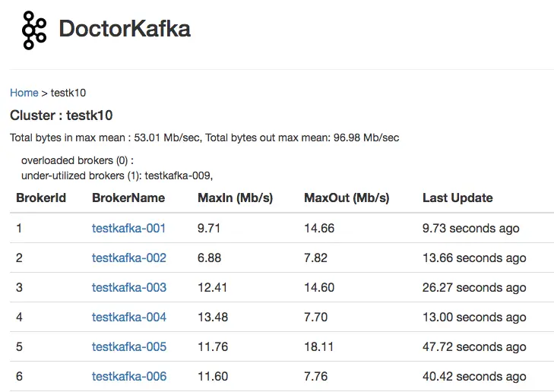Go to the Home breadcrumb link
554x392 pixels.
pyautogui.click(x=24, y=93)
